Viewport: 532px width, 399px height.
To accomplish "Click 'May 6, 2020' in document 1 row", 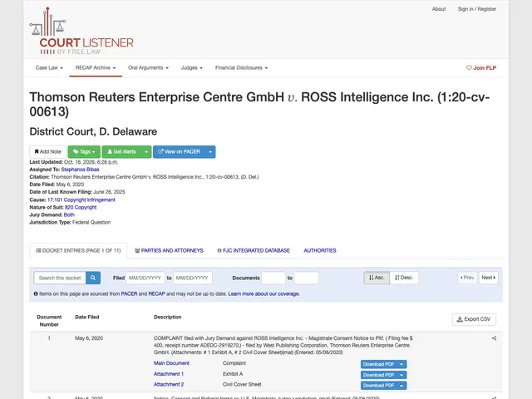I will click(89, 338).
